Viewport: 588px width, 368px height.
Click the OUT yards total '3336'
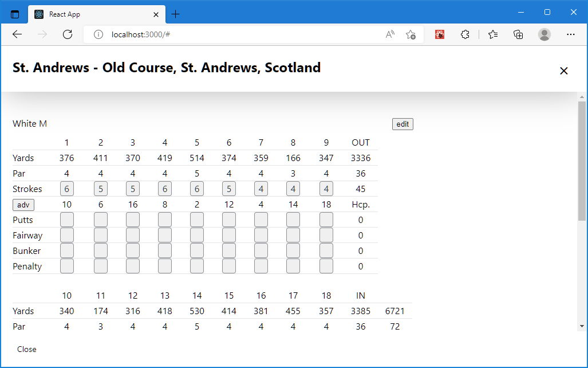[x=361, y=158]
